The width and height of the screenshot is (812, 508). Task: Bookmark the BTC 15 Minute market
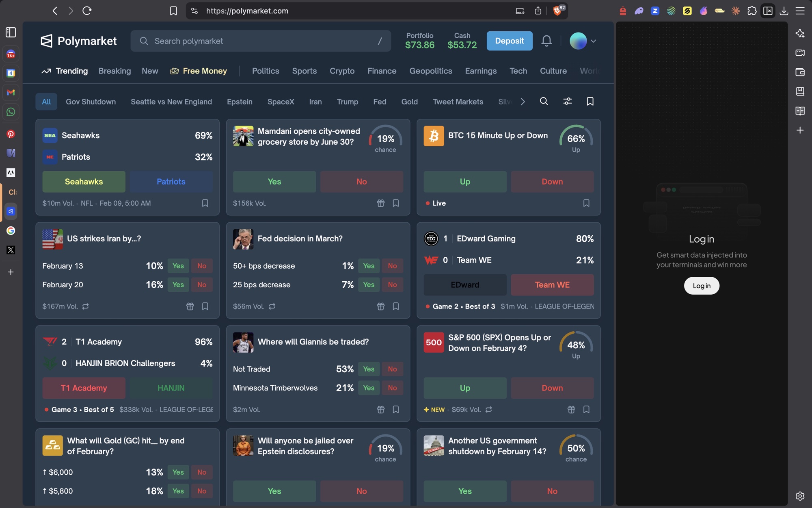point(586,203)
